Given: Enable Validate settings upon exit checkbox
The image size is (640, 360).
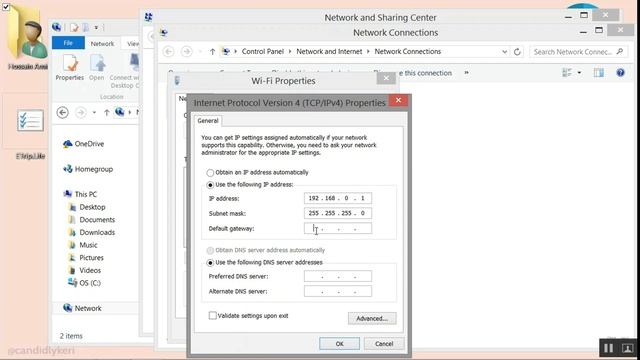Looking at the screenshot, I should click(x=213, y=316).
